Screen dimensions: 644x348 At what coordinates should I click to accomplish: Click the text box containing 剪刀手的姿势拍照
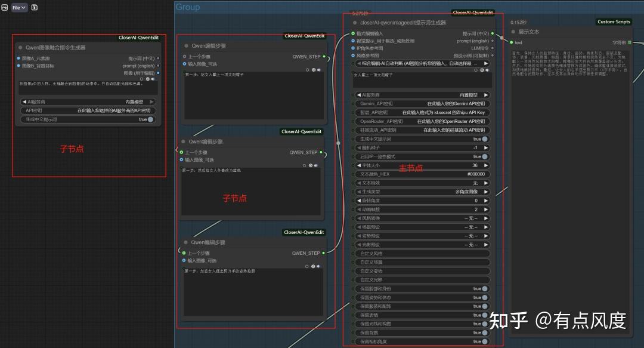pyautogui.click(x=253, y=292)
